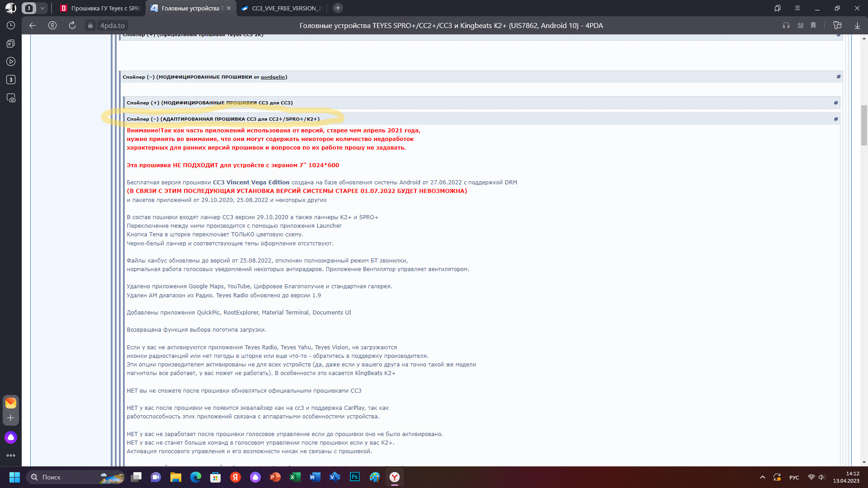Image resolution: width=868 pixels, height=488 pixels.
Task: Launch Visio from the taskbar
Action: (335, 477)
